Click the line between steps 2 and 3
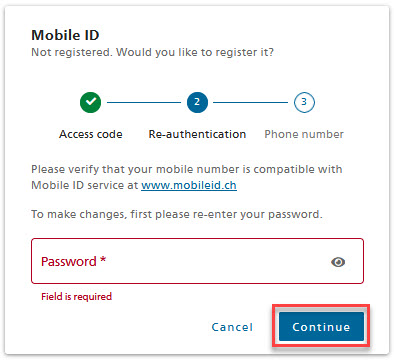 (x=251, y=102)
